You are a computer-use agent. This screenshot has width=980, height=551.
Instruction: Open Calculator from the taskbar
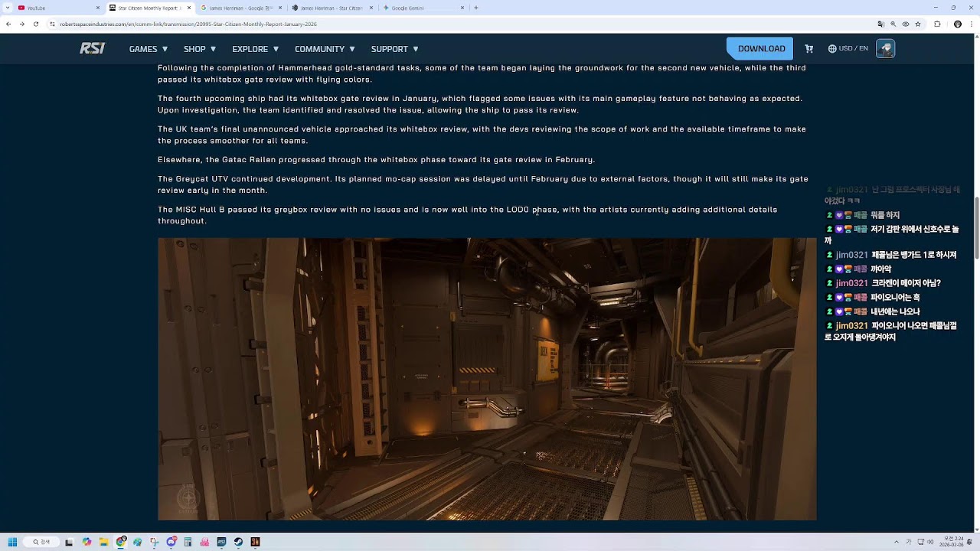pyautogui.click(x=188, y=542)
